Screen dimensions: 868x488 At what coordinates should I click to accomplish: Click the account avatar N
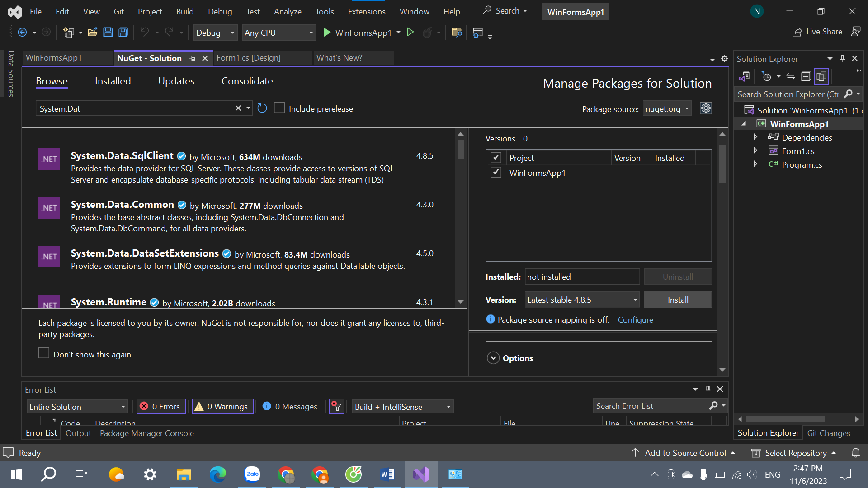coord(757,11)
